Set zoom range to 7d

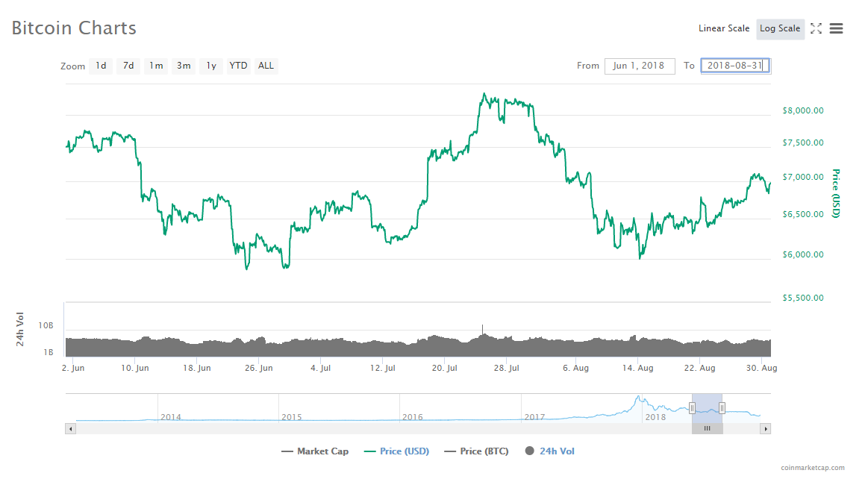pos(128,66)
